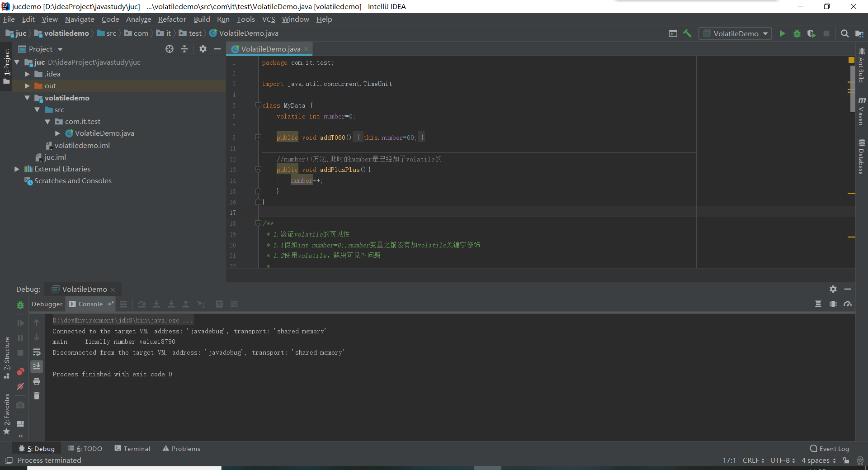Open the Navigate menu
The height and width of the screenshot is (470, 868).
click(x=80, y=19)
